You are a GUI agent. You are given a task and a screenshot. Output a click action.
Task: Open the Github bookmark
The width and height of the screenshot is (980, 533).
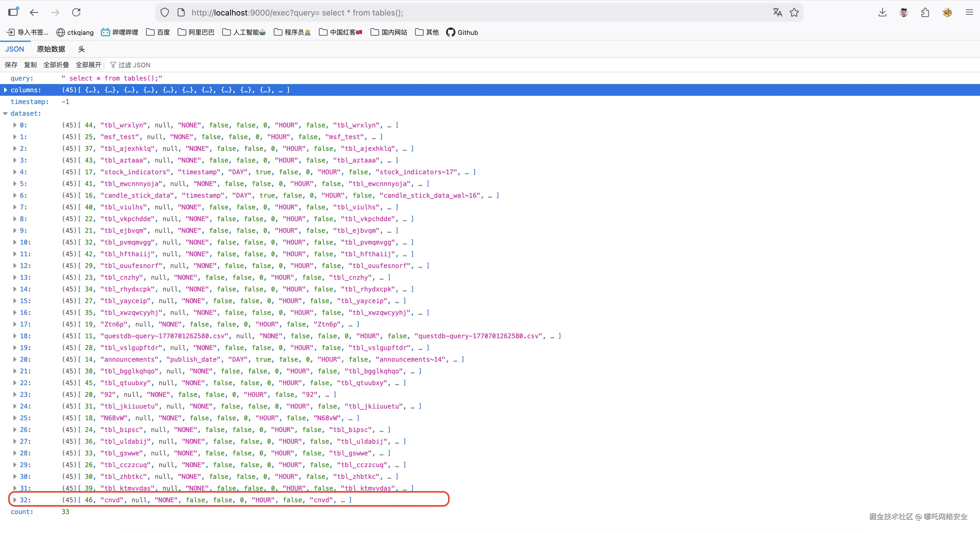462,32
